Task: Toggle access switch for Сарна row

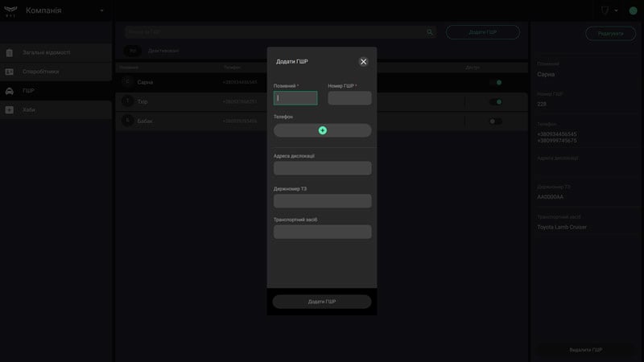Action: 496,83
